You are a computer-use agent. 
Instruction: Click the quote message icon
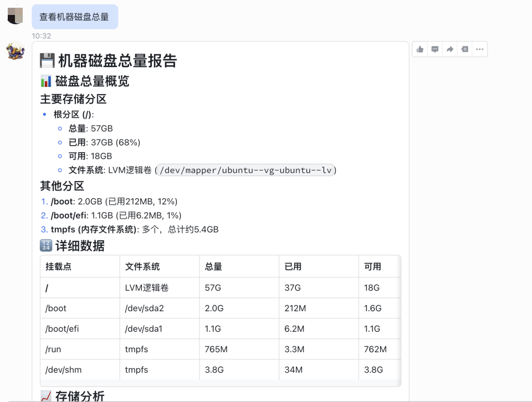tap(465, 49)
